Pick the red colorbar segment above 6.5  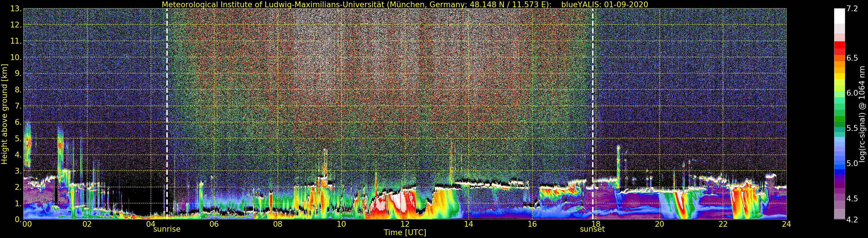click(839, 45)
